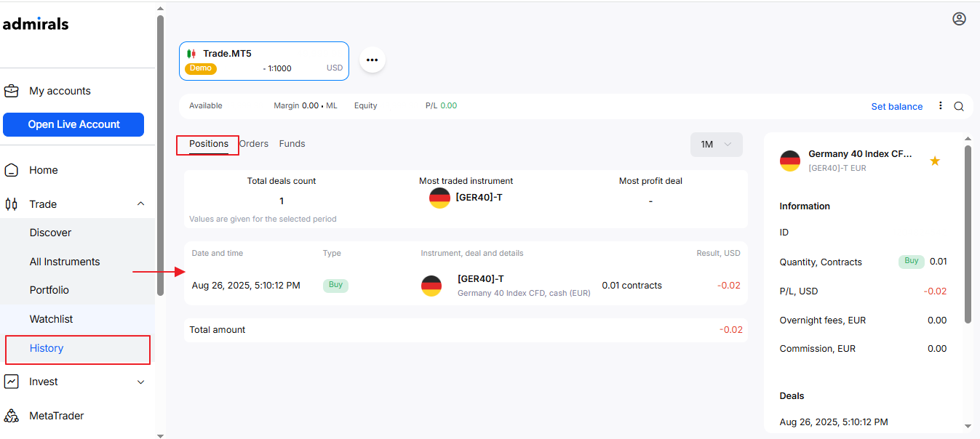Click the Total amount -0.02 value
This screenshot has width=980, height=439.
731,330
